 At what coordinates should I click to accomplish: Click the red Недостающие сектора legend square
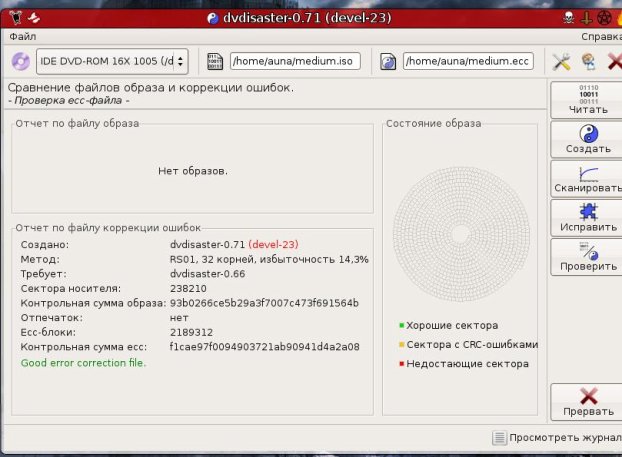point(401,363)
